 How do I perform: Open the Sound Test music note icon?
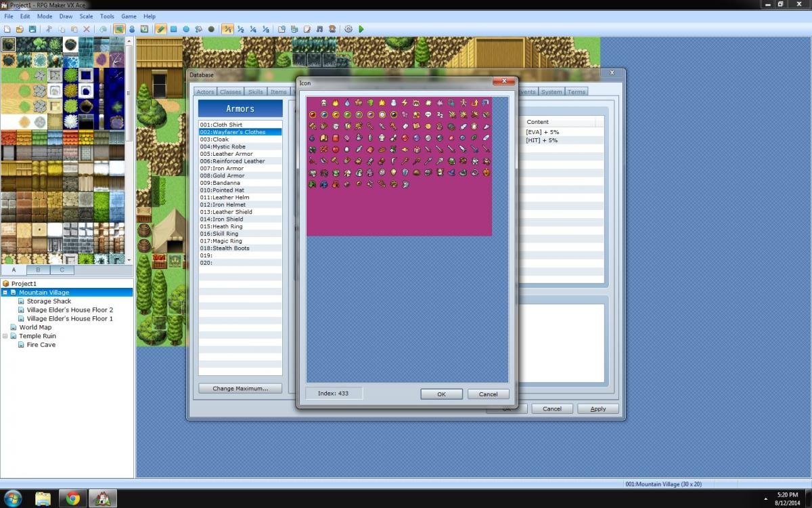(x=319, y=29)
